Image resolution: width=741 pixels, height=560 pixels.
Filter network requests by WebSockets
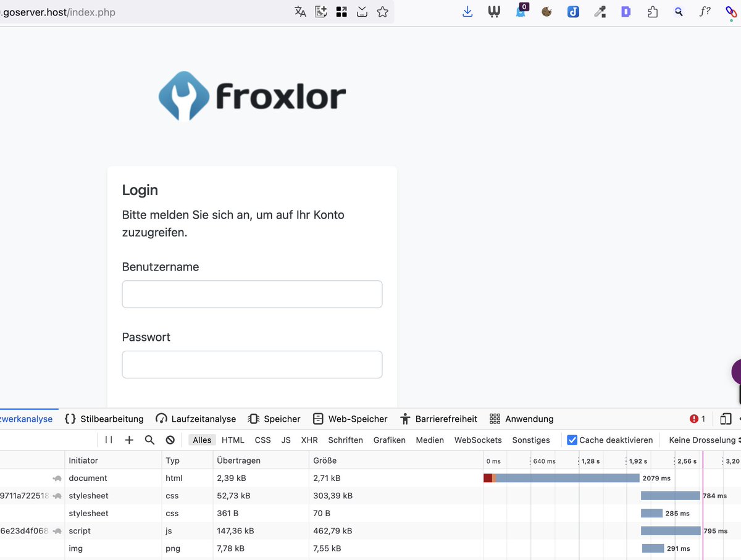click(x=478, y=440)
